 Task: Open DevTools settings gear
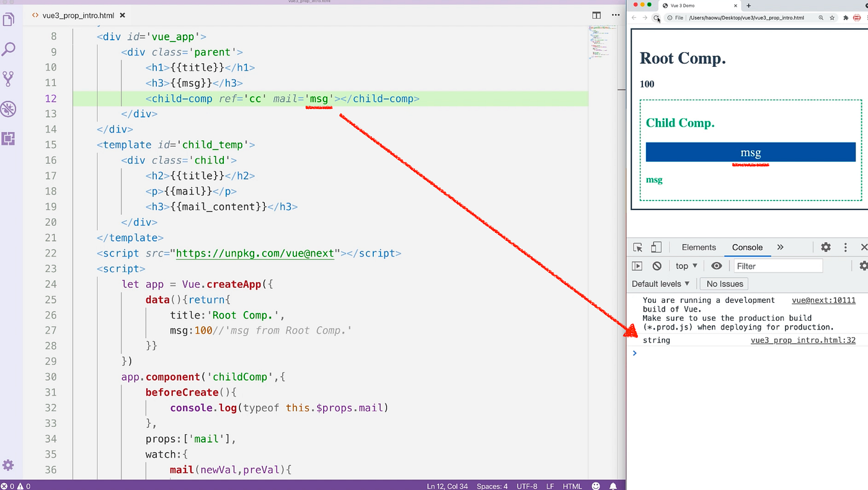[x=826, y=247]
